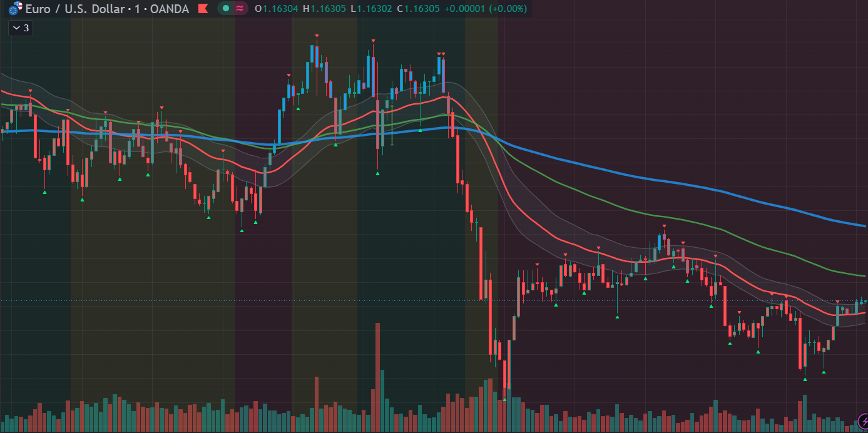868x433 pixels.
Task: Click the open value O1.16304
Action: pyautogui.click(x=277, y=9)
